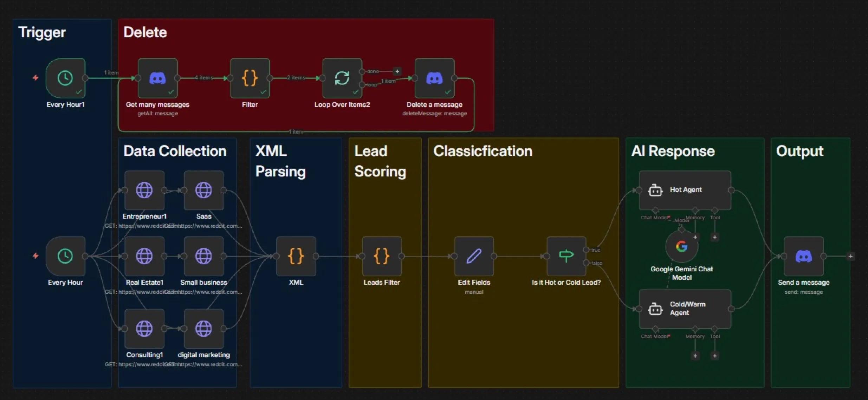This screenshot has width=868, height=400.
Task: Open the Get many messages Discord node
Action: (157, 78)
